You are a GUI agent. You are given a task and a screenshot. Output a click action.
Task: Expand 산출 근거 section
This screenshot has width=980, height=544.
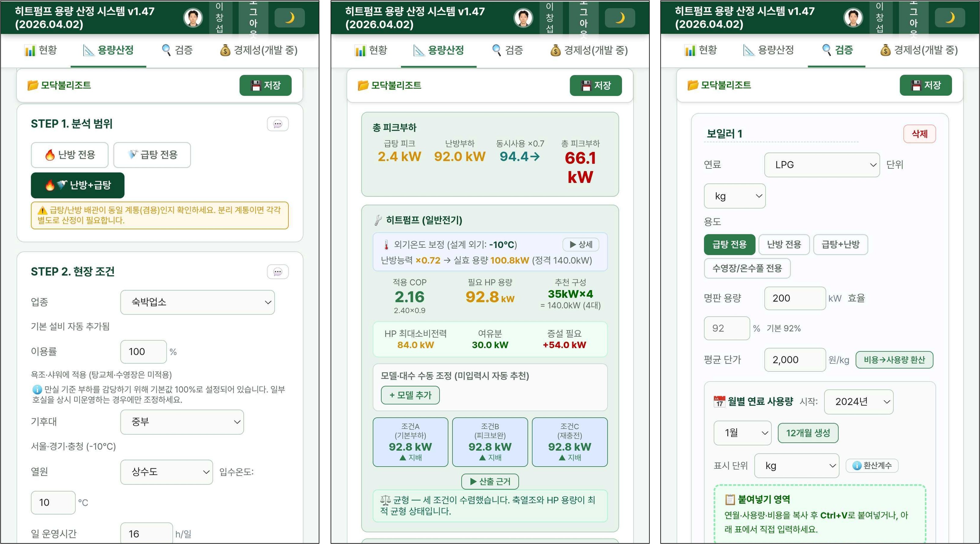[x=490, y=482]
